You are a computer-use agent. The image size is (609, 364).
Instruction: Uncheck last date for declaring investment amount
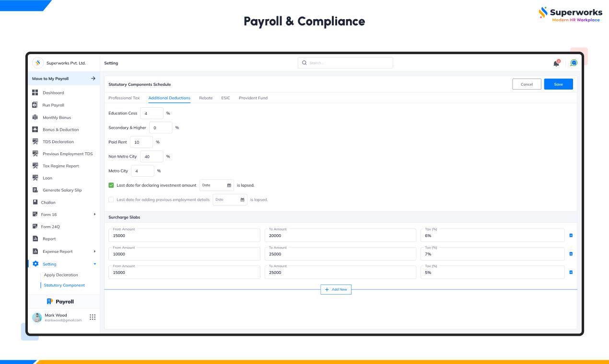click(x=111, y=185)
